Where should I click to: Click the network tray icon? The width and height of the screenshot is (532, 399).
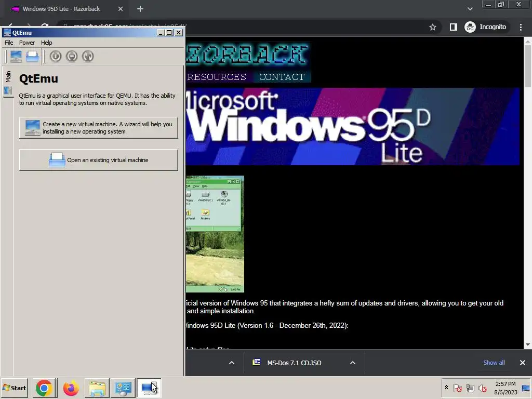click(x=470, y=388)
